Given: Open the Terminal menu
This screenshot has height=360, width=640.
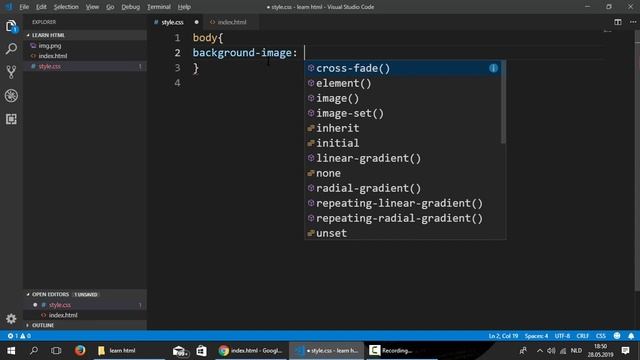Looking at the screenshot, I should click(159, 7).
